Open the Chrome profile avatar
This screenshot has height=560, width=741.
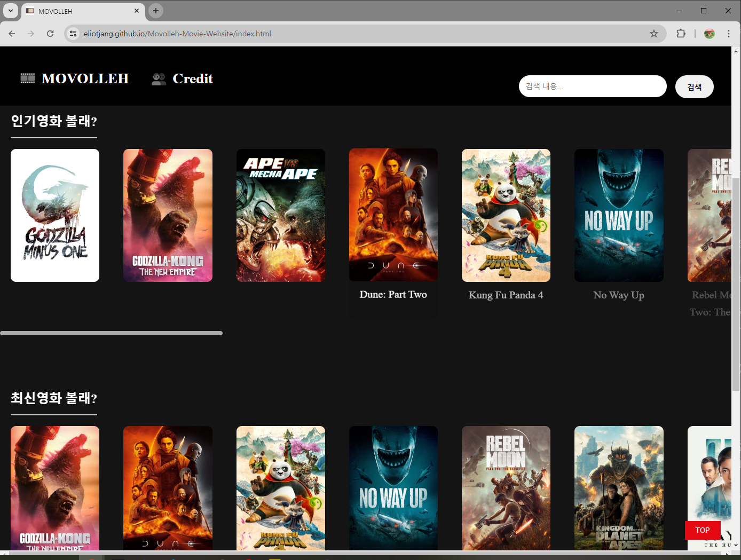[x=710, y=34]
